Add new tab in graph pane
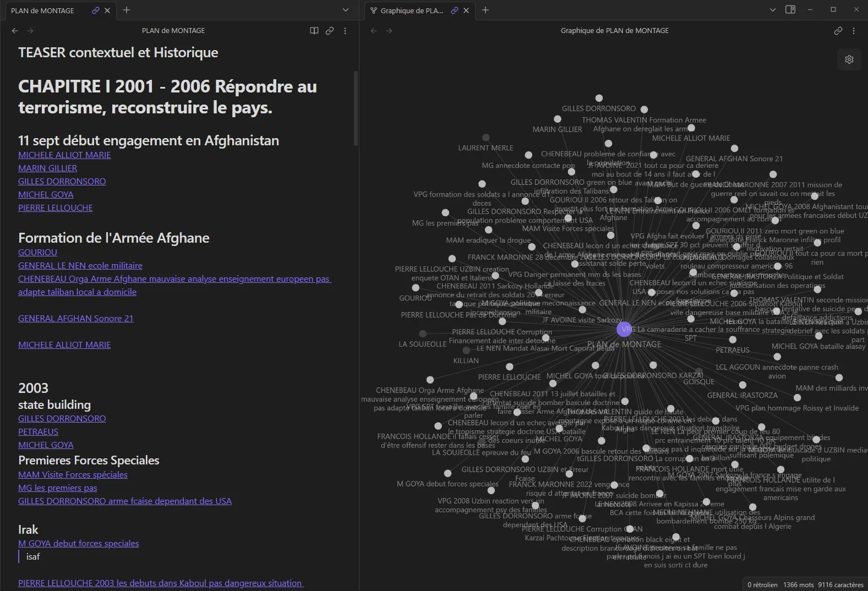This screenshot has width=868, height=591. pos(485,10)
